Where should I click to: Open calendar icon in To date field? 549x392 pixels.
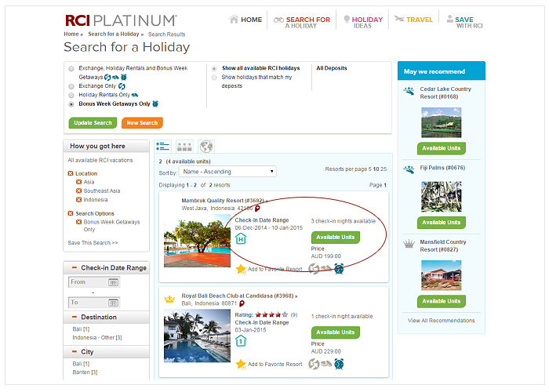pos(113,303)
